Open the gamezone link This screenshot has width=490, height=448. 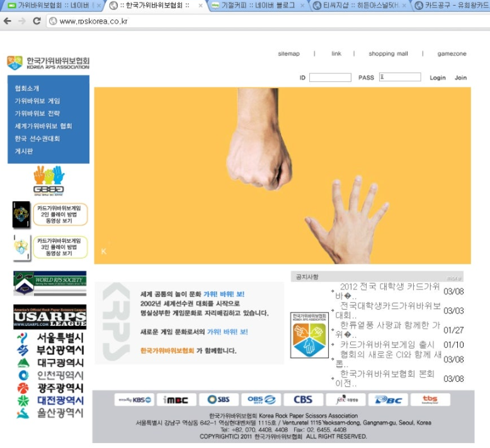452,53
